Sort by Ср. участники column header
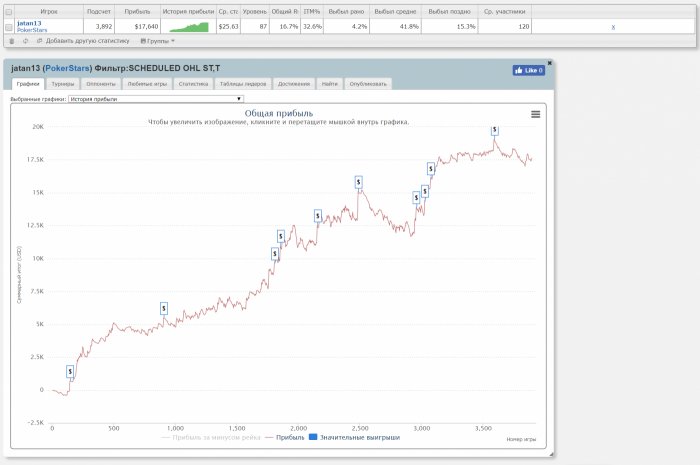This screenshot has width=700, height=465. [504, 12]
